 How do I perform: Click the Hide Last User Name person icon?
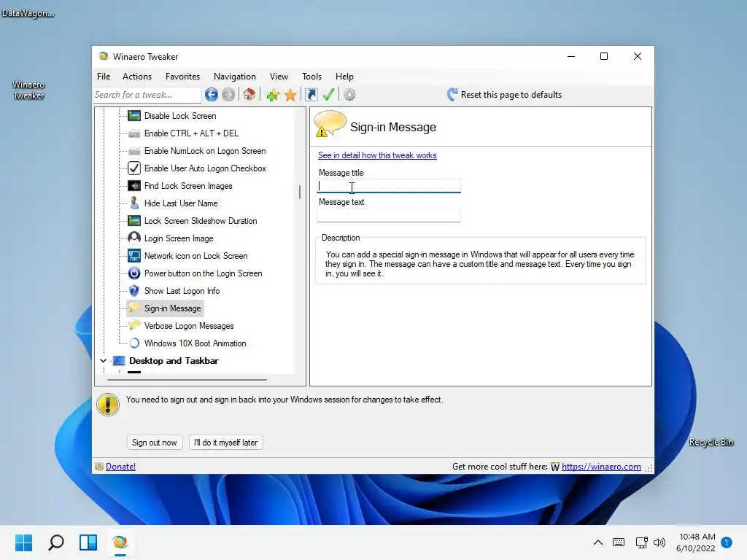pos(134,203)
